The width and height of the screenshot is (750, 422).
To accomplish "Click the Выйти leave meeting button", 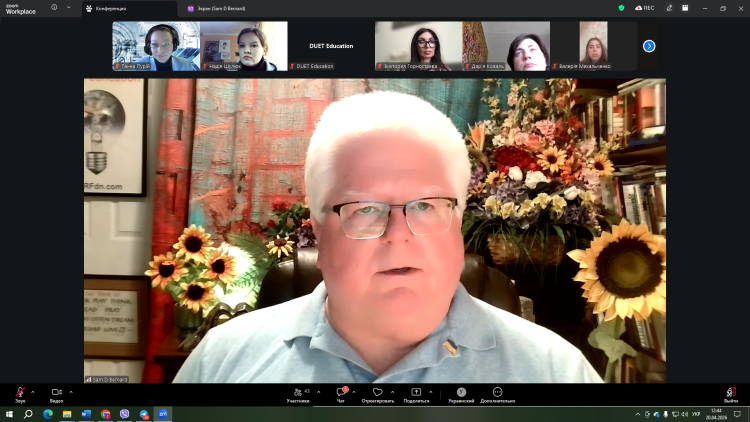I will click(x=730, y=393).
